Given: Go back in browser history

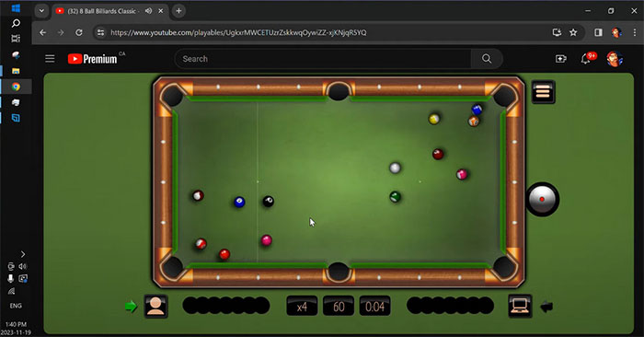Looking at the screenshot, I should click(42, 32).
